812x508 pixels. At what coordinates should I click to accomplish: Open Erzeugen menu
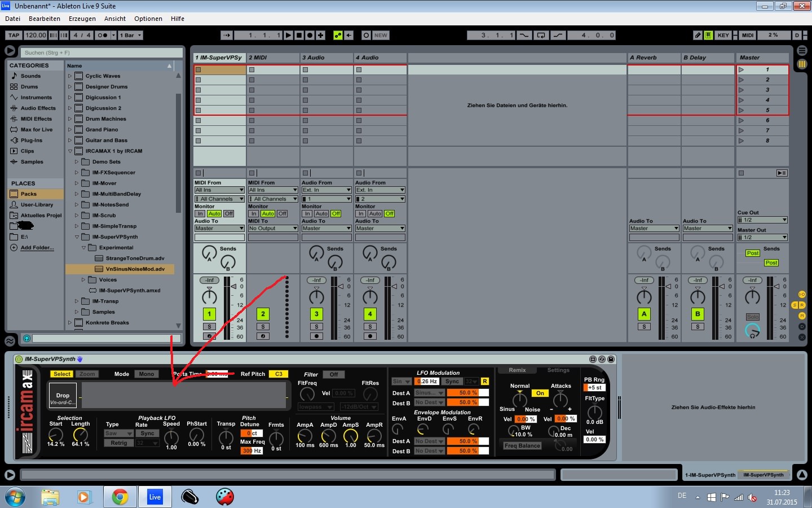82,19
